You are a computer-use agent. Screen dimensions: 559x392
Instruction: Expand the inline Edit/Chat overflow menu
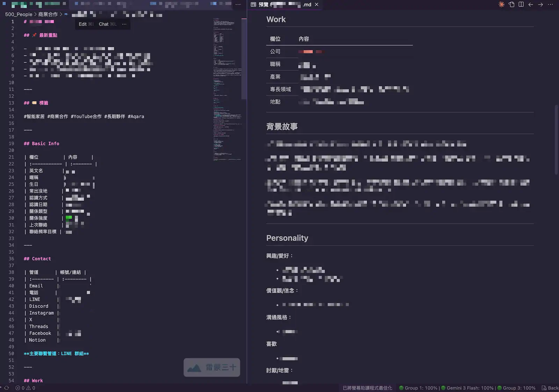(x=124, y=24)
